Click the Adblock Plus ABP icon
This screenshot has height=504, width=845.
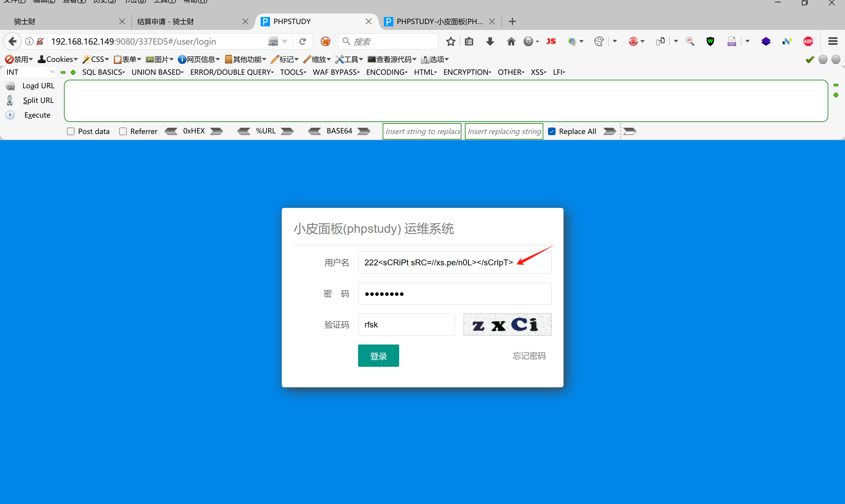point(808,41)
